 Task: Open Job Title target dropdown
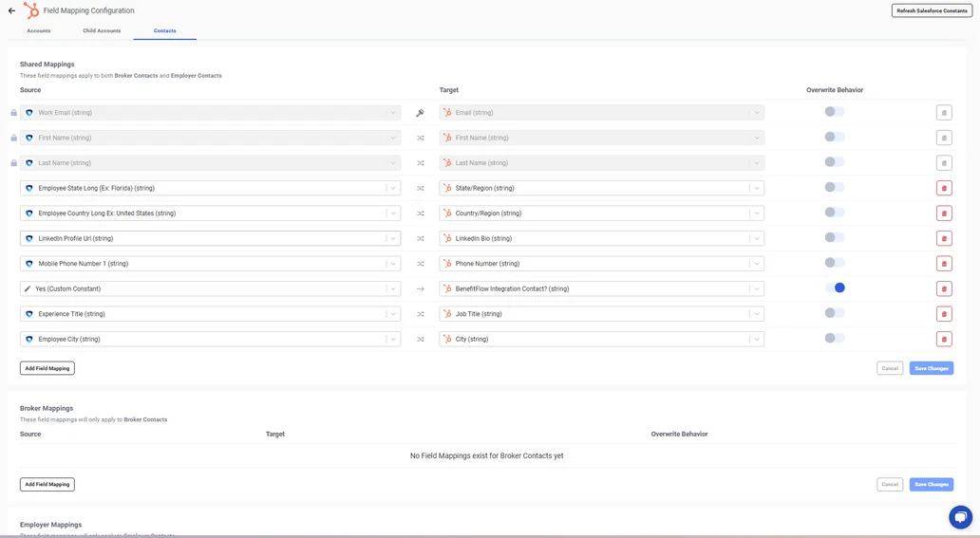[601, 314]
